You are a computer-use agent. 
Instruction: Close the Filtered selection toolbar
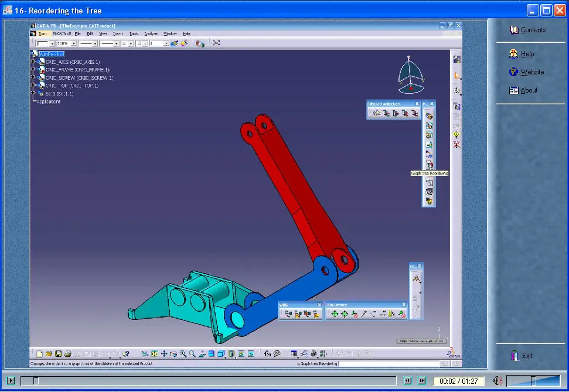tap(417, 104)
